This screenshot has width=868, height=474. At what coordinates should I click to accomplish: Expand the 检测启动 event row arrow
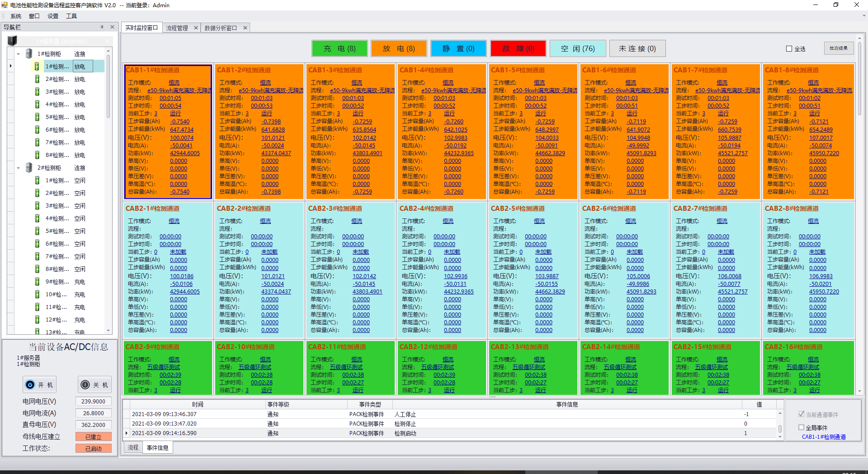click(126, 433)
